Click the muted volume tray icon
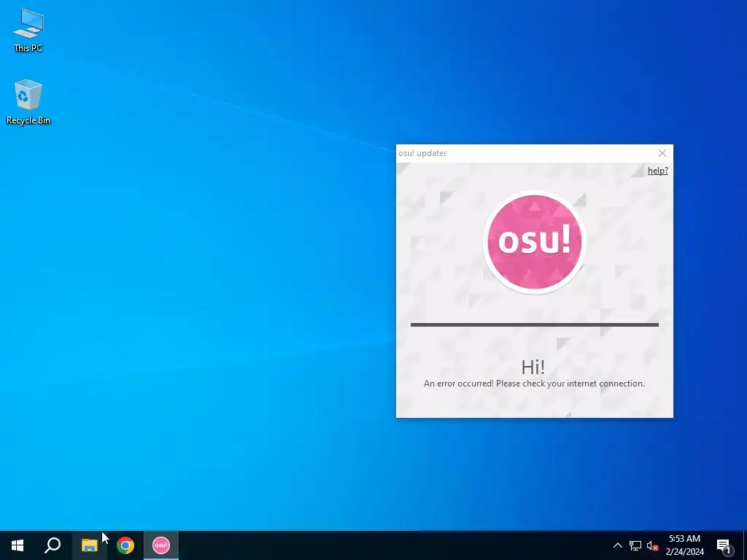The width and height of the screenshot is (747, 560). pyautogui.click(x=652, y=545)
